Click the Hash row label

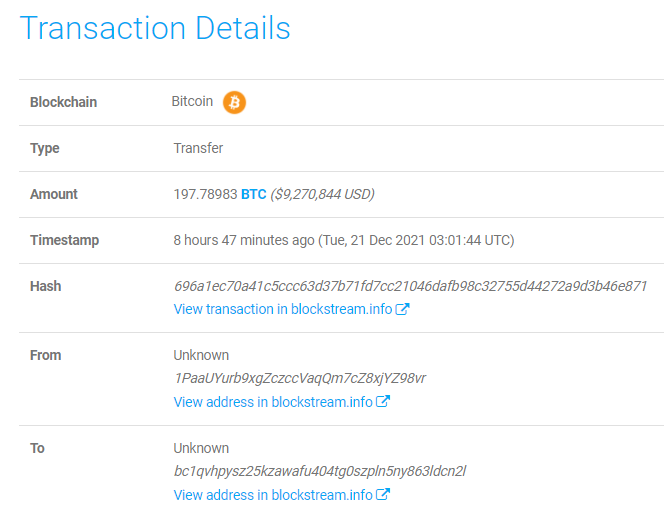(45, 286)
